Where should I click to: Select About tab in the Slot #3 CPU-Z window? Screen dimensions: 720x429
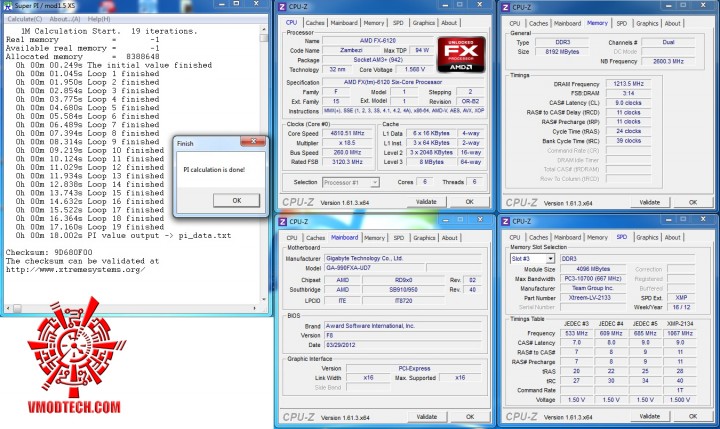[672, 237]
